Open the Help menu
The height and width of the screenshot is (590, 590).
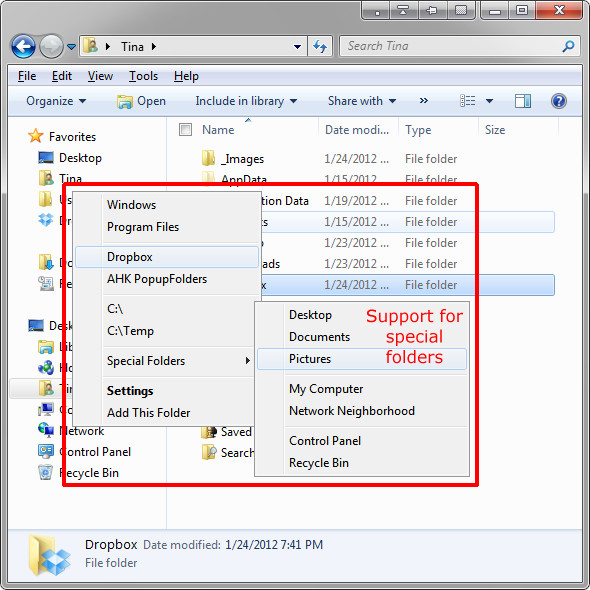pos(186,76)
